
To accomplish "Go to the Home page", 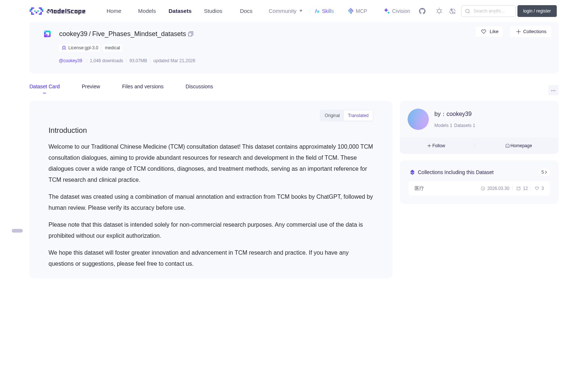I will 114,11.
